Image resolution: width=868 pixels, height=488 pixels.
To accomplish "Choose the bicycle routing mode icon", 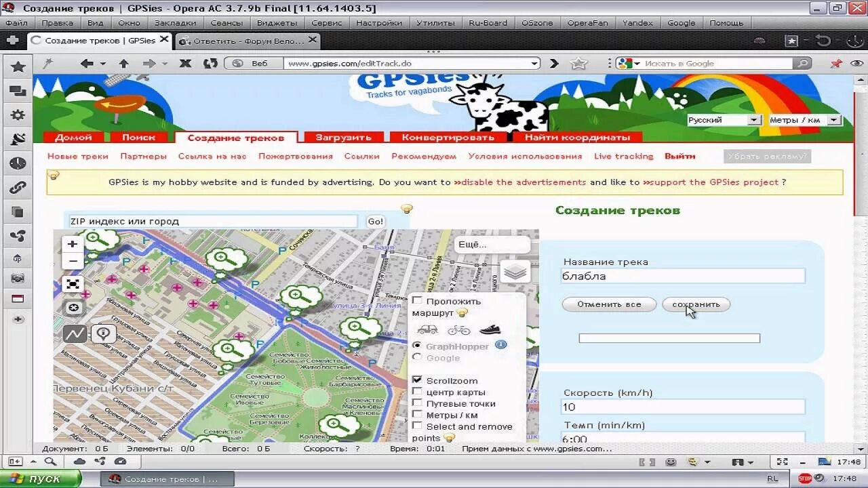I will [x=458, y=330].
